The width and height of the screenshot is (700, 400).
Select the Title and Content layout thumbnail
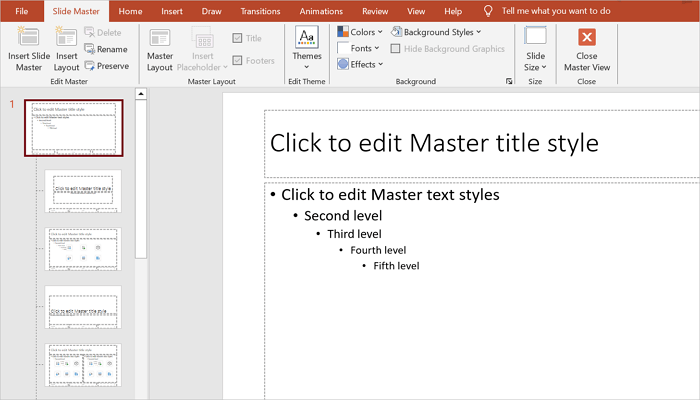pos(83,249)
